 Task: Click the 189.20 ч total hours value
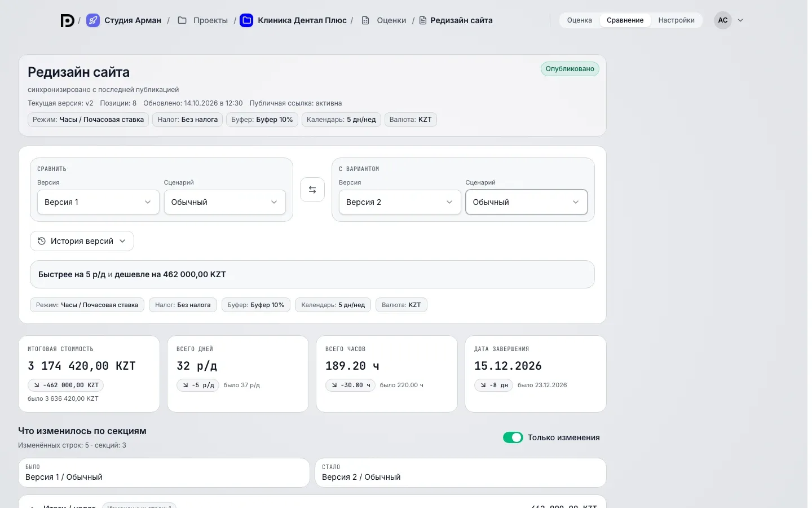pos(352,366)
